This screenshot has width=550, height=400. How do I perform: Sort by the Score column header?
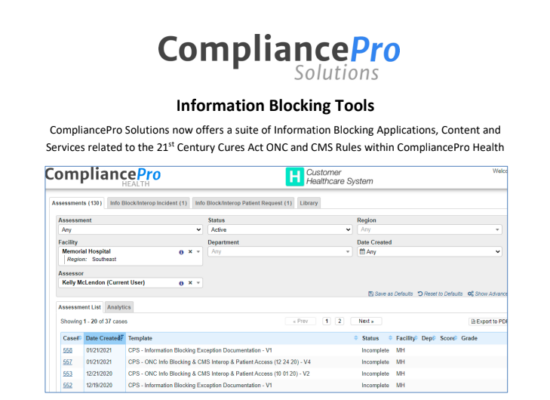(x=448, y=338)
